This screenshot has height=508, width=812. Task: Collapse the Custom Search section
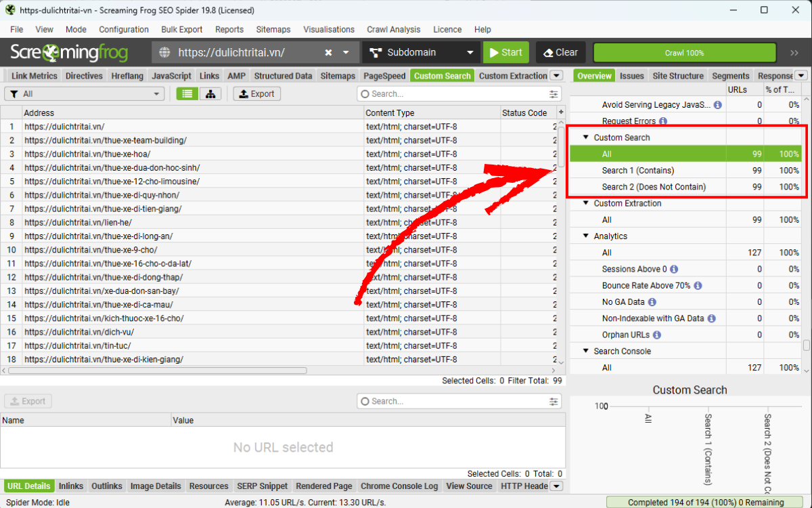point(586,137)
